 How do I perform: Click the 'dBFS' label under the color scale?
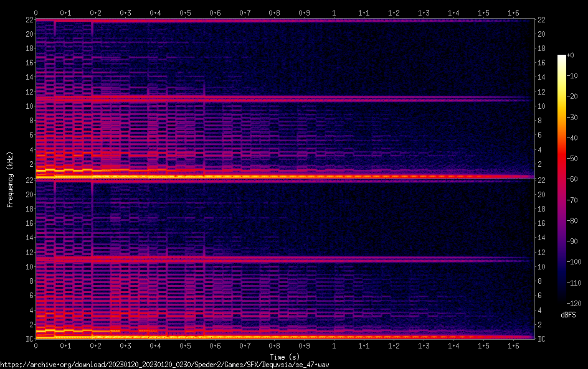pyautogui.click(x=567, y=315)
